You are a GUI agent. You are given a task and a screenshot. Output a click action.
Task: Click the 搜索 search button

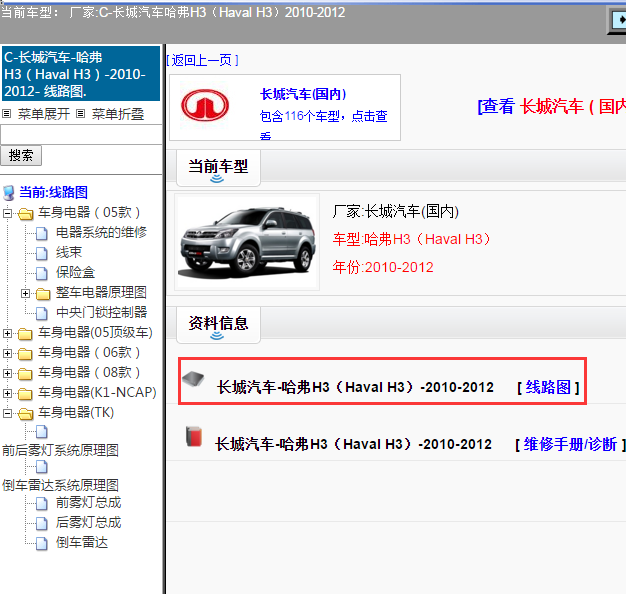(x=21, y=155)
